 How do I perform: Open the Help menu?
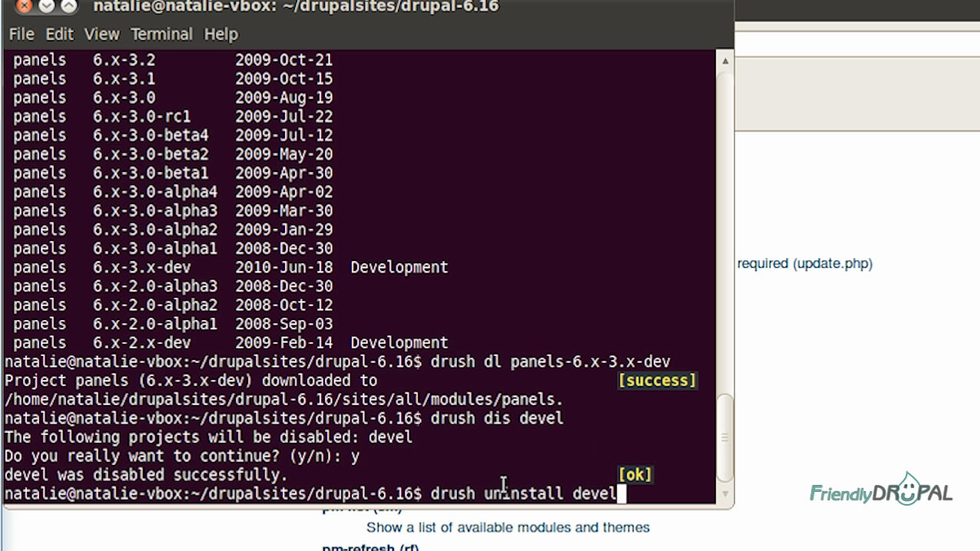(221, 34)
